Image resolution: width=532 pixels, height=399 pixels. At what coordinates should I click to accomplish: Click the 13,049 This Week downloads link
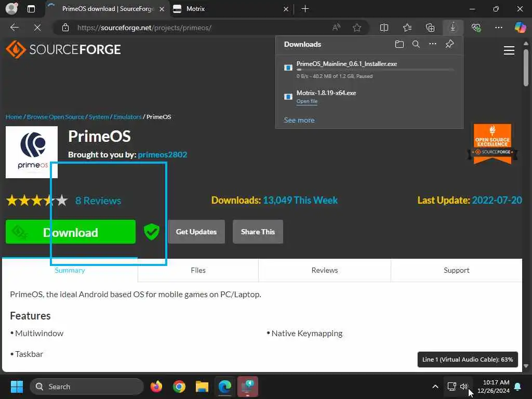(x=300, y=200)
